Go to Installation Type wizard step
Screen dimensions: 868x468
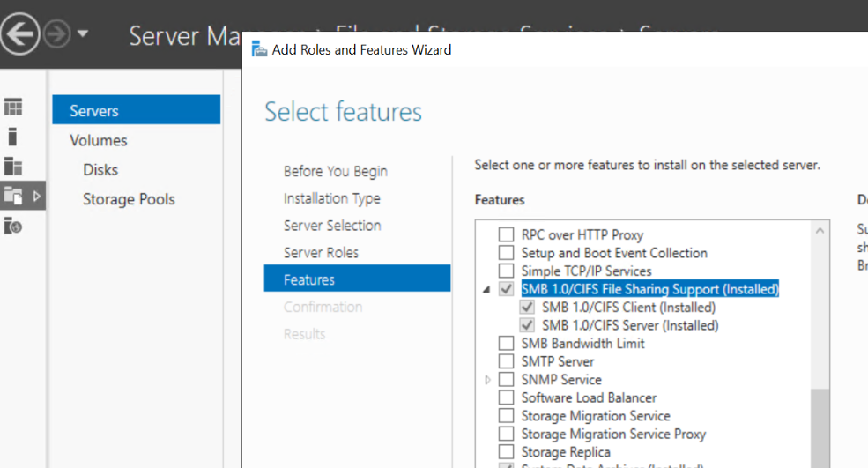pos(331,198)
